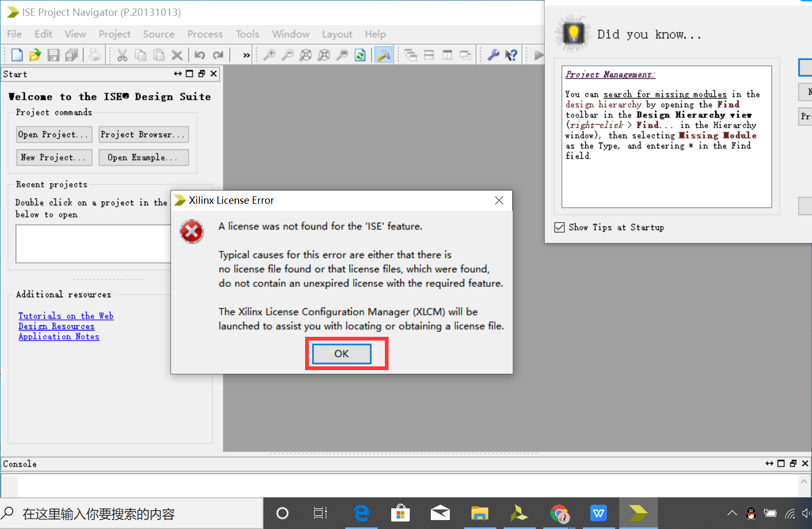Click the Recent projects list box

(93, 244)
